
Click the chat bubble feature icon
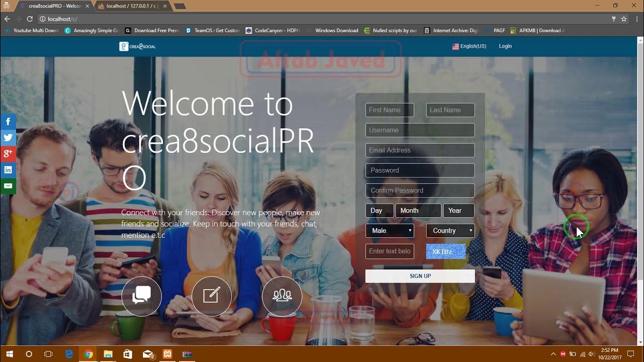(x=141, y=296)
